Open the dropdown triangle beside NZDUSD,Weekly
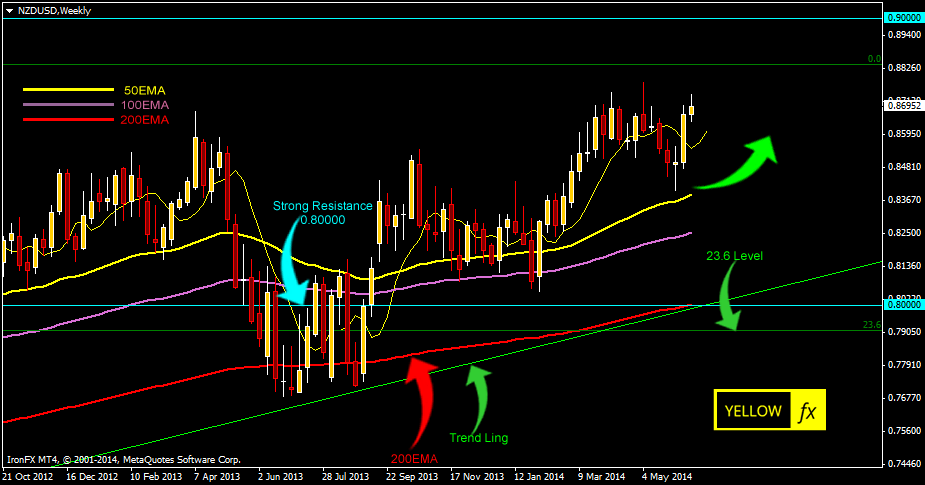The image size is (925, 485). tap(9, 9)
